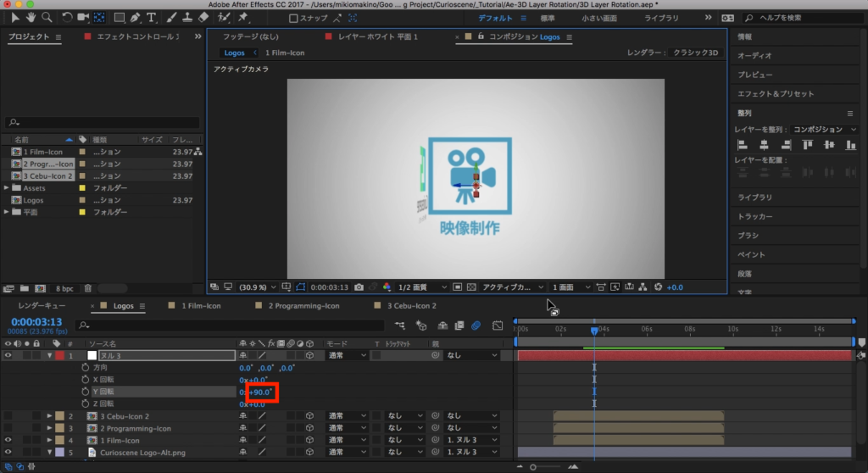Click the Y回転 stopwatch icon
This screenshot has width=868, height=473.
pyautogui.click(x=85, y=392)
